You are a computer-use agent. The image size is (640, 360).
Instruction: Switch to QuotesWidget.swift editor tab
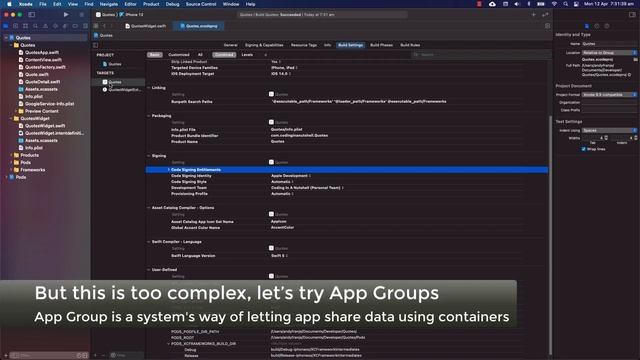[146, 26]
